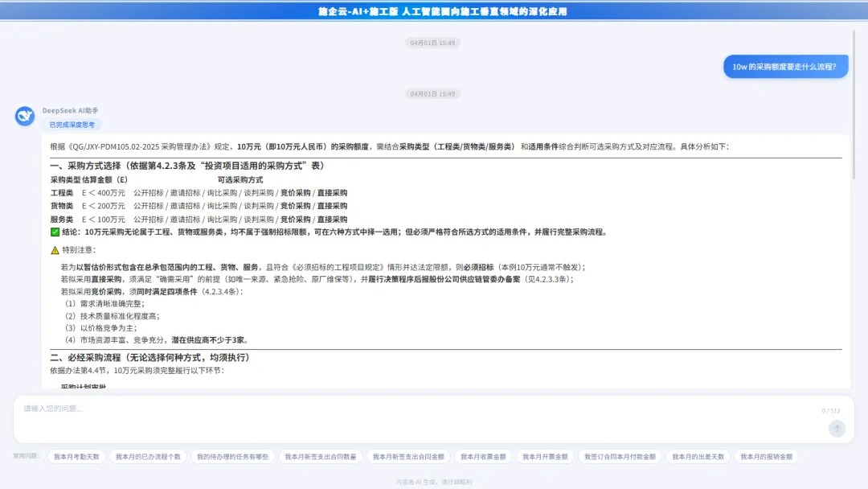Click the DeepSeek AI助手 avatar icon
The width and height of the screenshot is (868, 489).
coord(24,116)
